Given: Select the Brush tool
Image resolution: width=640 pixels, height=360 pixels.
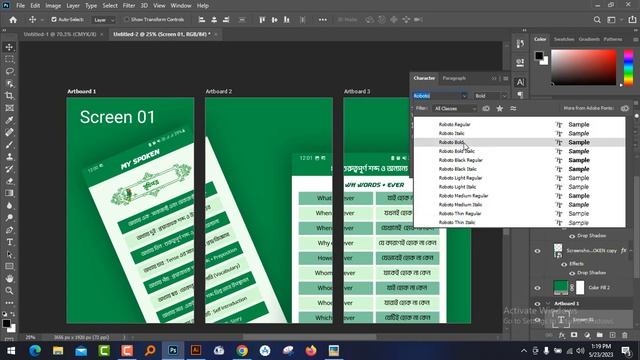Looking at the screenshot, I should click(9, 145).
